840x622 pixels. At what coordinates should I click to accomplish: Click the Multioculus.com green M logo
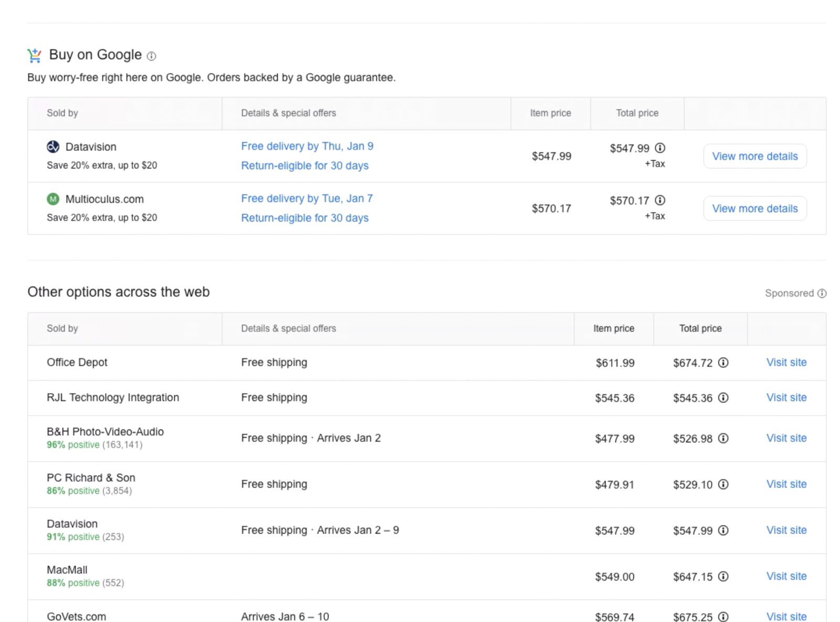pyautogui.click(x=53, y=199)
